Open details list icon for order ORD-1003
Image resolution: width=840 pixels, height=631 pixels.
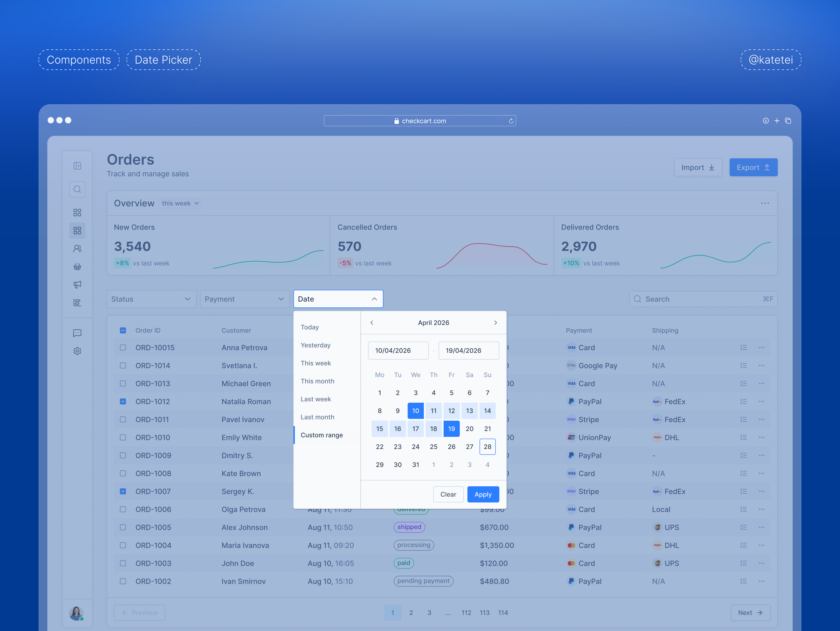(743, 563)
